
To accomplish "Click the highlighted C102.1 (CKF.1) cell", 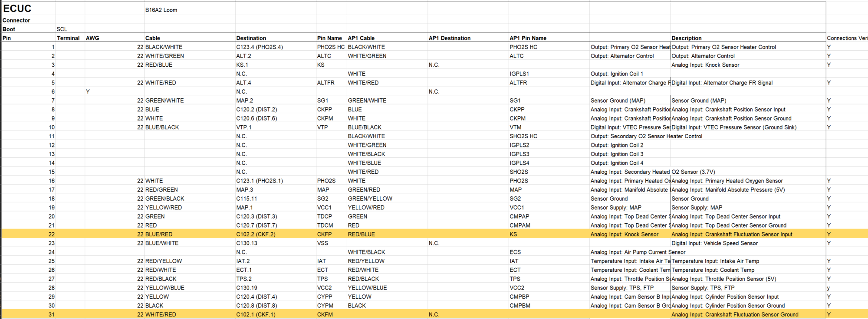I will click(x=256, y=314).
